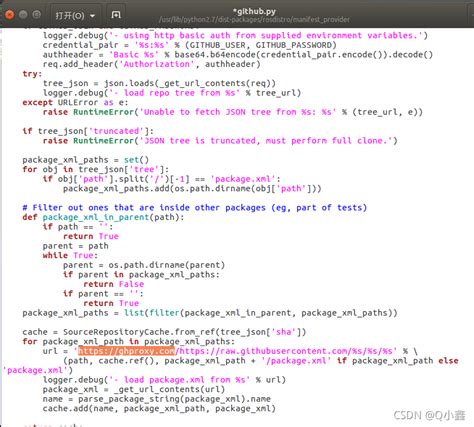Click the highlighted https://ghproxy.com text
Image resolution: width=474 pixels, height=427 pixels.
pos(126,351)
